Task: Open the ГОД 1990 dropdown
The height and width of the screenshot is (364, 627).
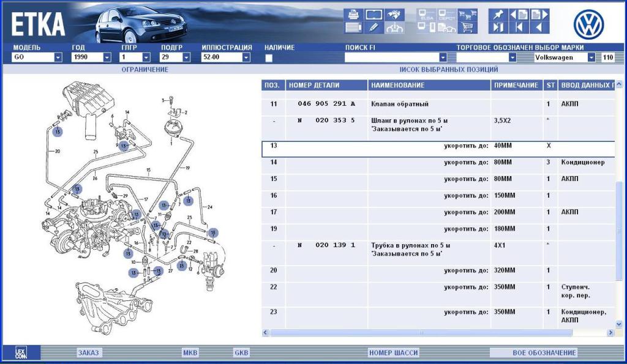Action: click(107, 58)
